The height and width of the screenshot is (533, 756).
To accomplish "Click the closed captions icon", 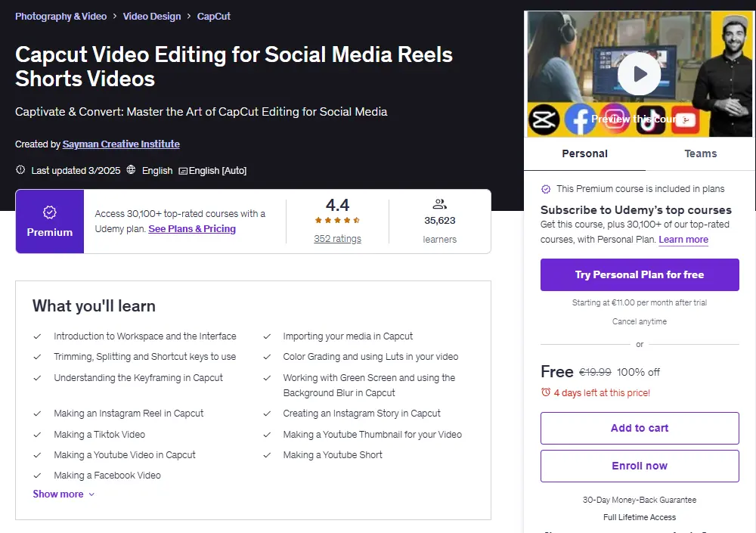I will [x=183, y=171].
